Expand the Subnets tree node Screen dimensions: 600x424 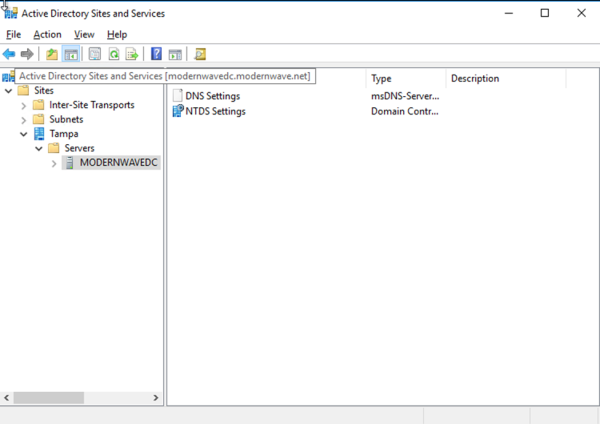pyautogui.click(x=24, y=119)
